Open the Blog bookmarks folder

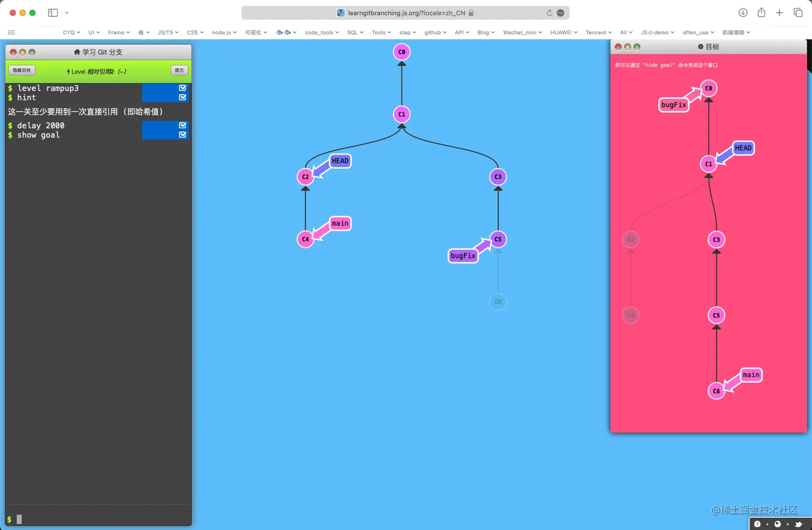[486, 33]
